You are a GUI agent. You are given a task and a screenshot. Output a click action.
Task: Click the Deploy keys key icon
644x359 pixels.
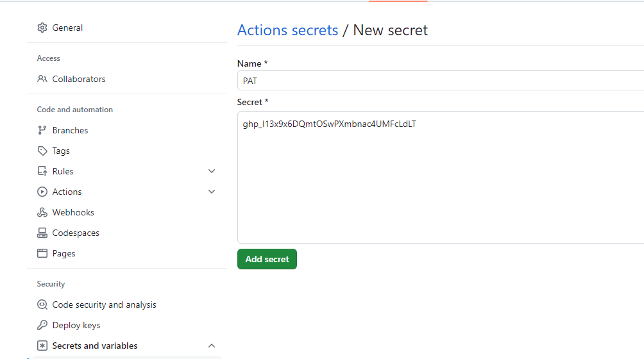click(42, 325)
